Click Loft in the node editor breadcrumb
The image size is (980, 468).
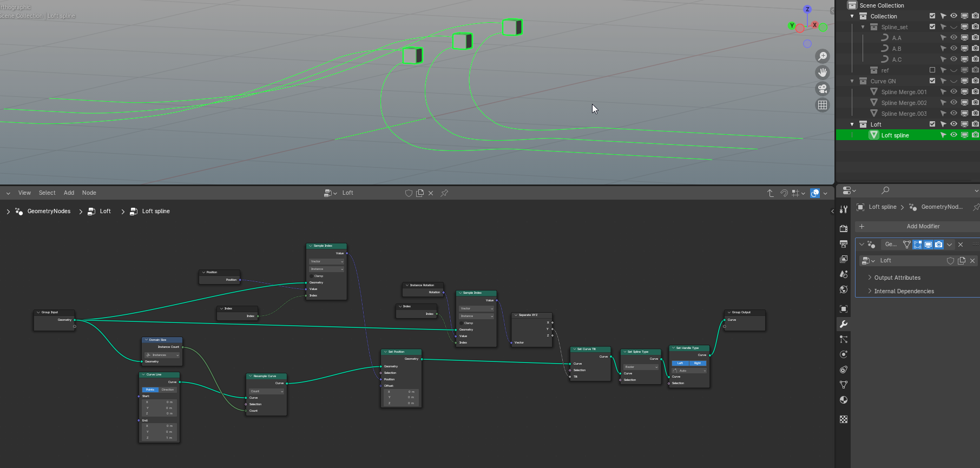coord(105,212)
